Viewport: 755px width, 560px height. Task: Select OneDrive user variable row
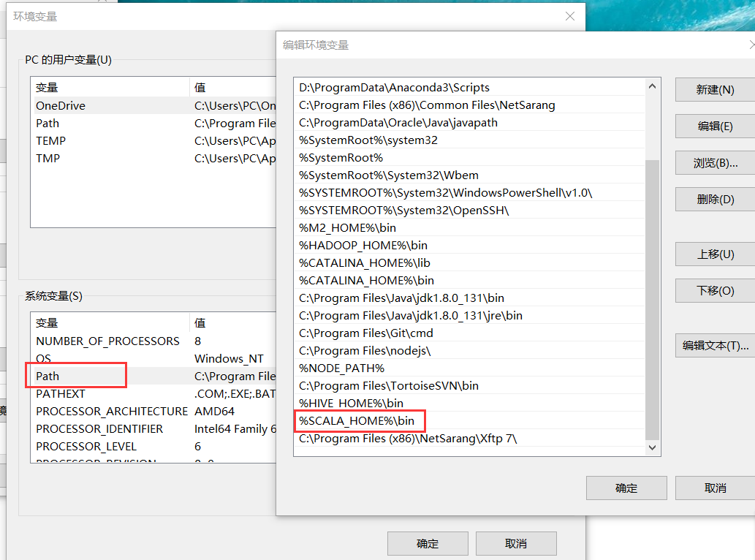153,105
